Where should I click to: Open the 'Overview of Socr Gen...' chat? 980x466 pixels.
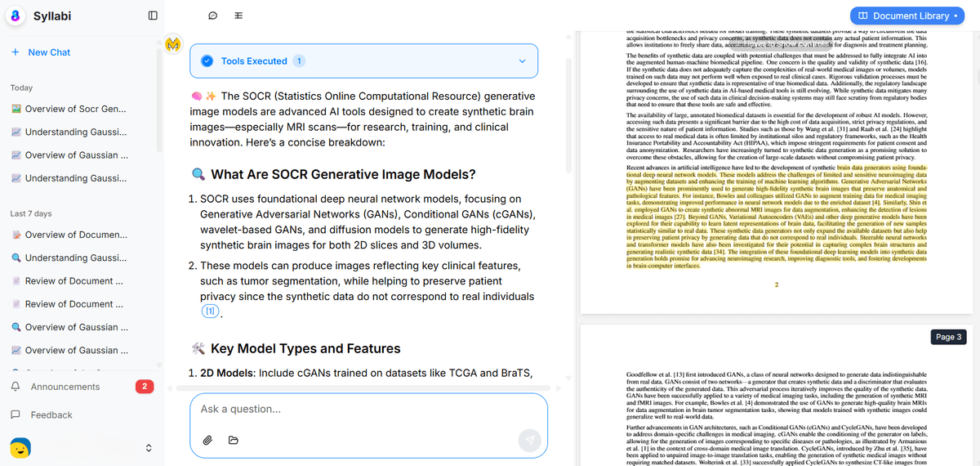pos(75,109)
